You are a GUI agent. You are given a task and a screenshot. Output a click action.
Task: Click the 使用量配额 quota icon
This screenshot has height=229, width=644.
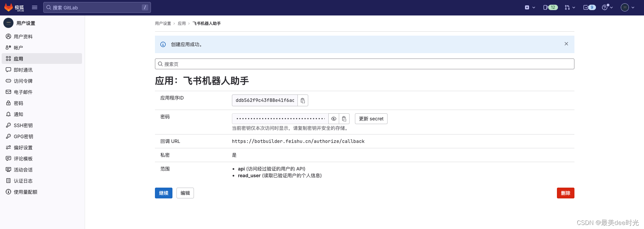point(8,192)
